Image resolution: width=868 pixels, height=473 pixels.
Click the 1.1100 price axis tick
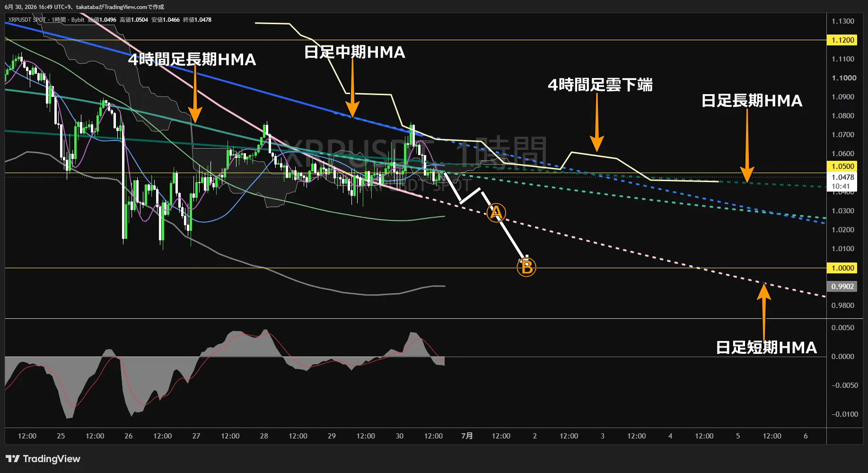843,59
